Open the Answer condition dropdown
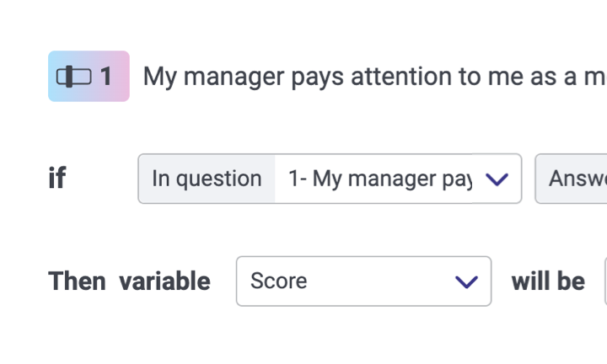The width and height of the screenshot is (607, 364). (x=575, y=179)
